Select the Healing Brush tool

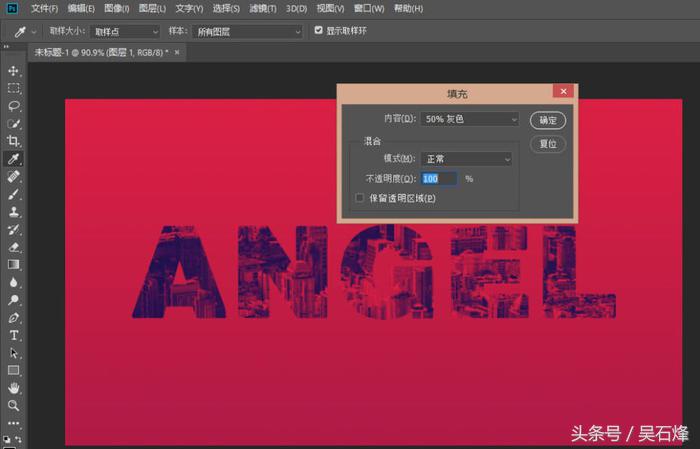[x=13, y=177]
